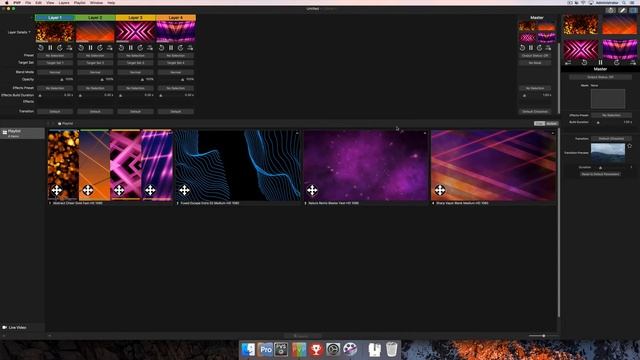Open Finder from the Dock
640x360 pixels.
[x=248, y=349]
